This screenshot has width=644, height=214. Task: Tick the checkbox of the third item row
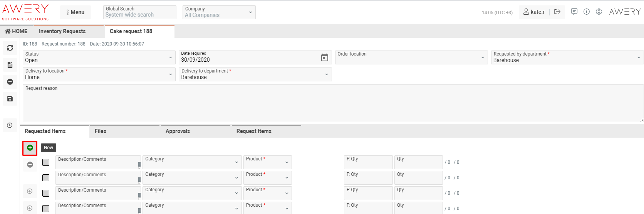pyautogui.click(x=46, y=193)
